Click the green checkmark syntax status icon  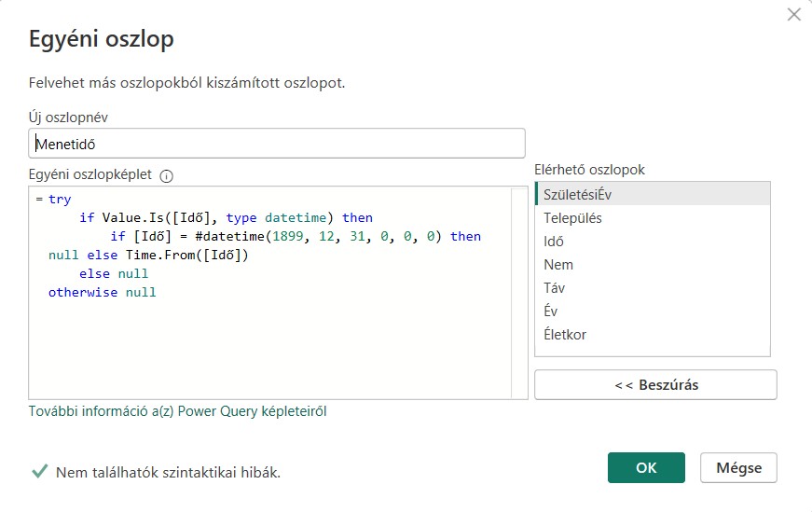point(39,471)
